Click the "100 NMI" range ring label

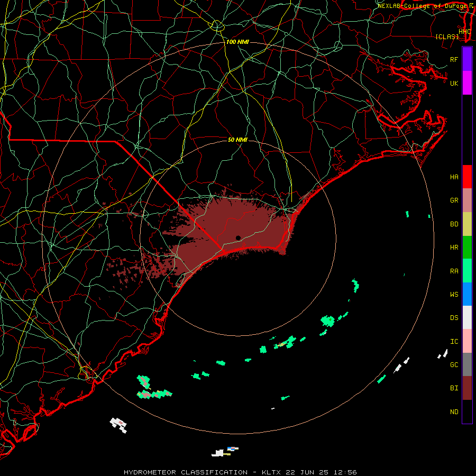click(237, 42)
